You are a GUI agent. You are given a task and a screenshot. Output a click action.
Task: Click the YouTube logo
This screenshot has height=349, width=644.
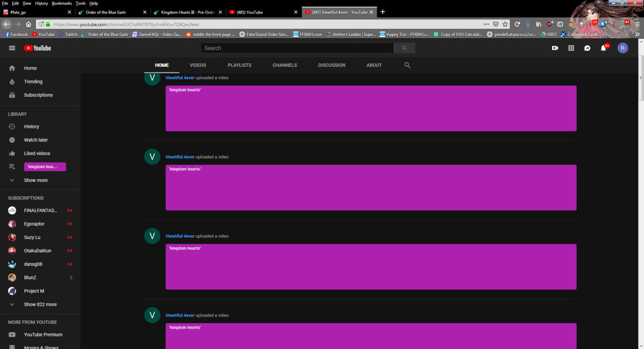click(38, 48)
